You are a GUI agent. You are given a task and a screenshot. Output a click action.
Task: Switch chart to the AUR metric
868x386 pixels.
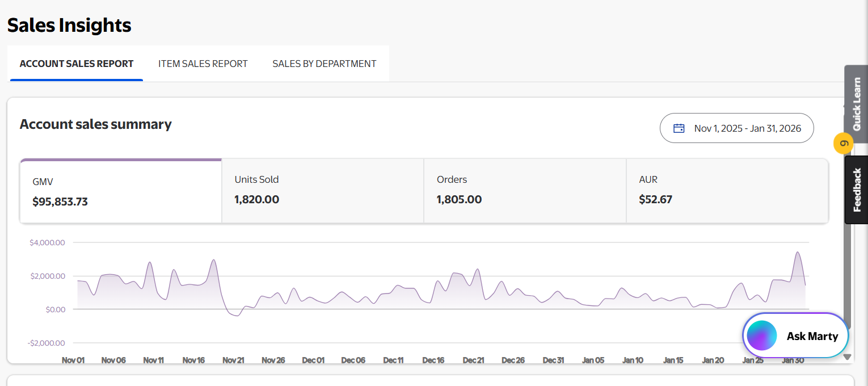[727, 190]
